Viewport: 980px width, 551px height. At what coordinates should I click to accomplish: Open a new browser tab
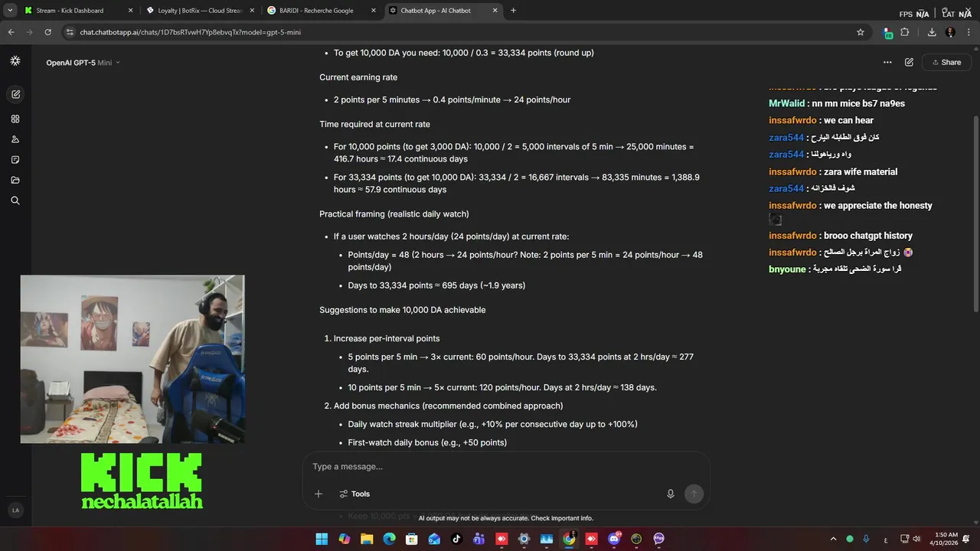click(513, 11)
